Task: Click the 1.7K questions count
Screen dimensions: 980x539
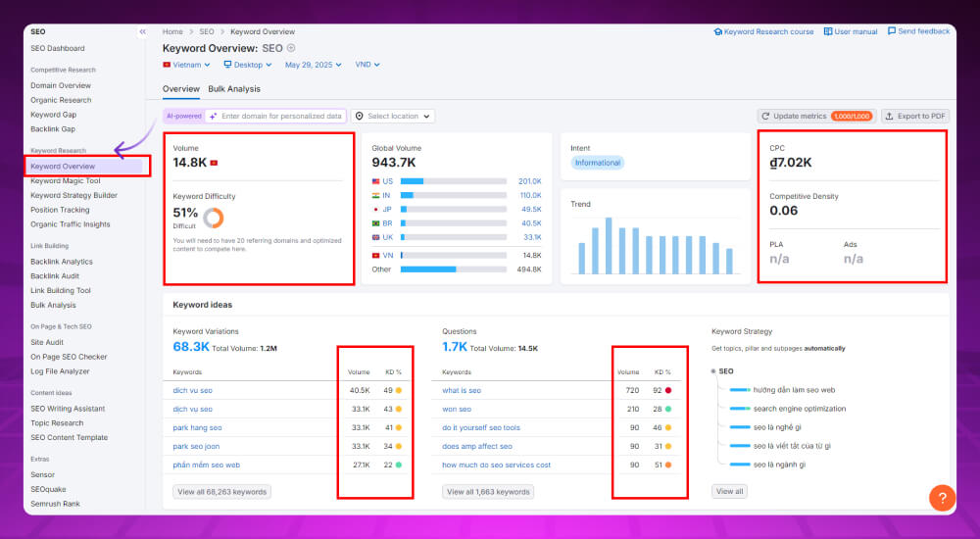Action: point(455,347)
